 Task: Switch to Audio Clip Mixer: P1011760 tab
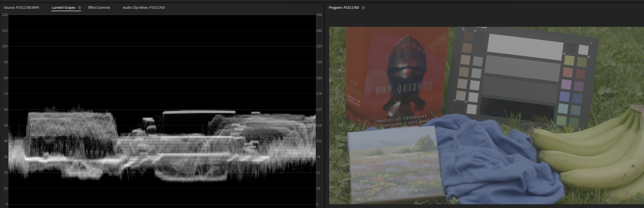tap(144, 7)
